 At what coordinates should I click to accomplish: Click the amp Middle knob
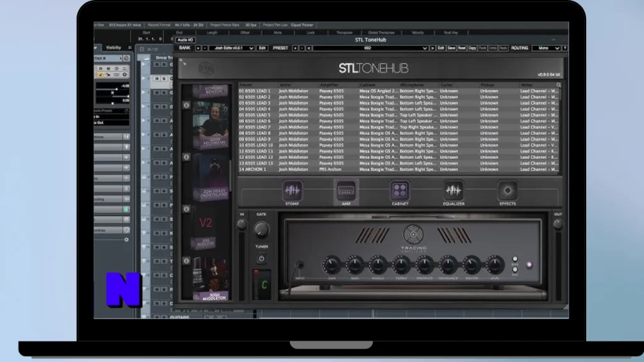click(x=378, y=265)
